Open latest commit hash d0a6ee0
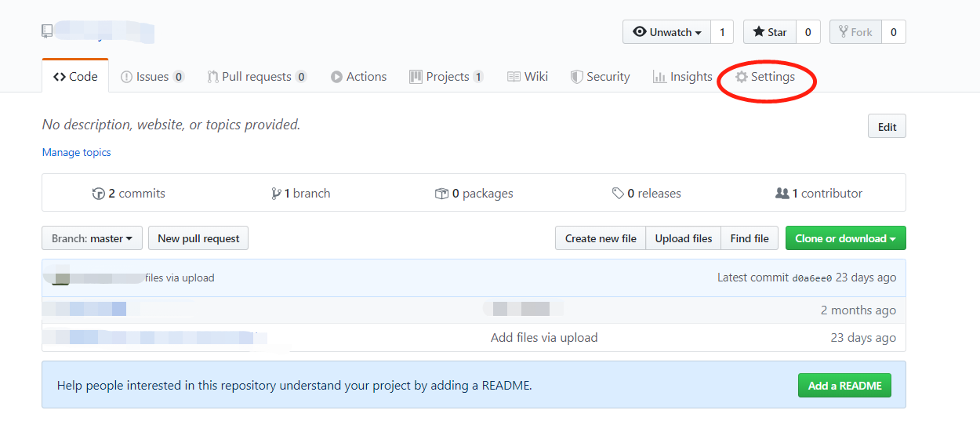Viewport: 980px width, 439px height. click(x=812, y=278)
